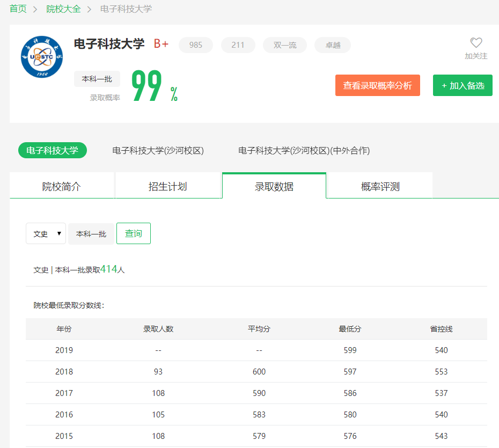Screen dimensions: 499x448
Task: Click the 电子科技大学 heading title
Action: click(x=109, y=44)
